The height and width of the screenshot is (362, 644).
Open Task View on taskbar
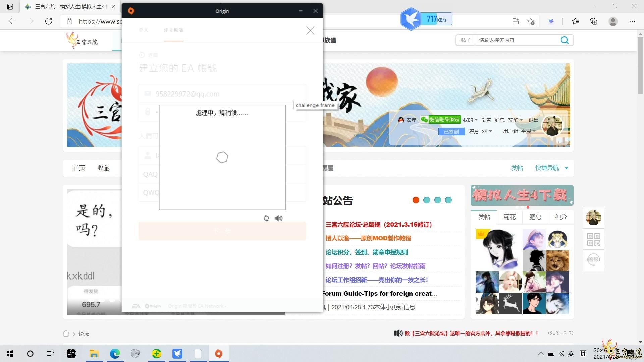pyautogui.click(x=50, y=354)
